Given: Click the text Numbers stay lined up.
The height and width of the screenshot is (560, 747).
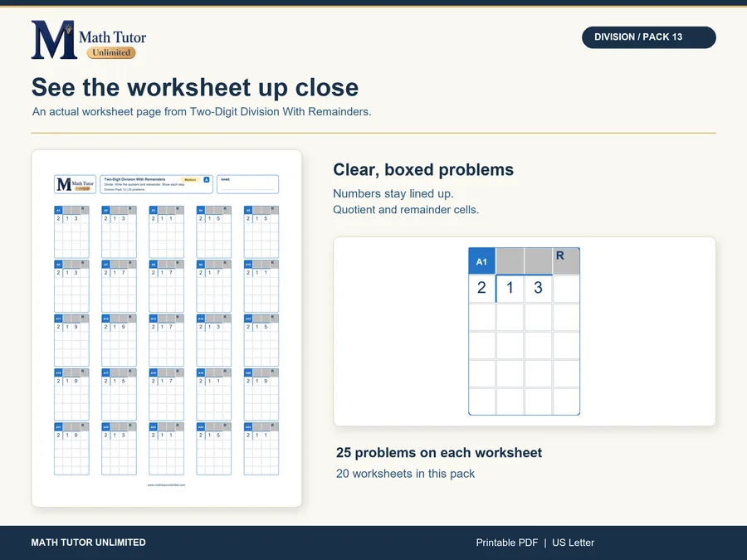Looking at the screenshot, I should tap(393, 193).
